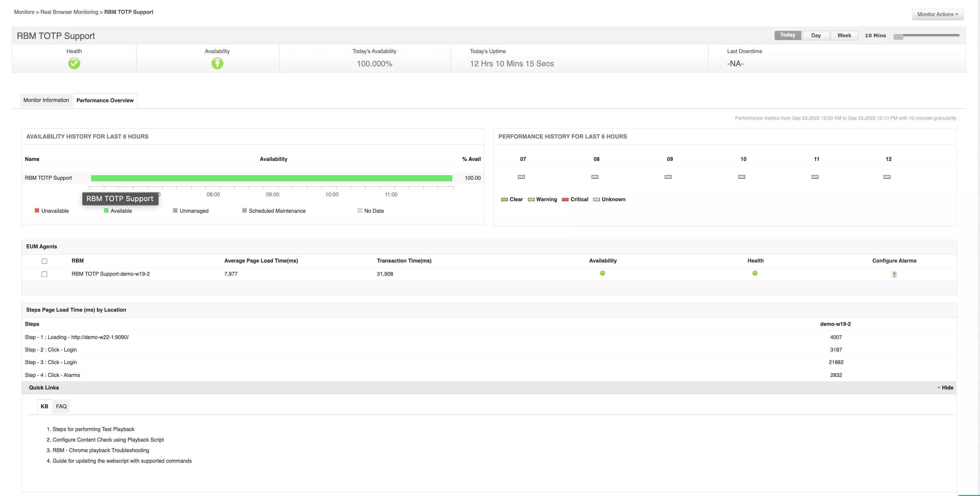Click the Health status dot for demo-w19-2

pos(755,273)
